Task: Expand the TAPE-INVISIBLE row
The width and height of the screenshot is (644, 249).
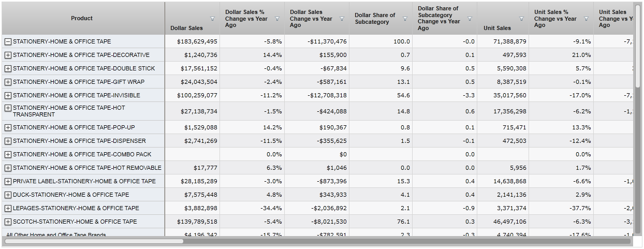Action: point(8,95)
